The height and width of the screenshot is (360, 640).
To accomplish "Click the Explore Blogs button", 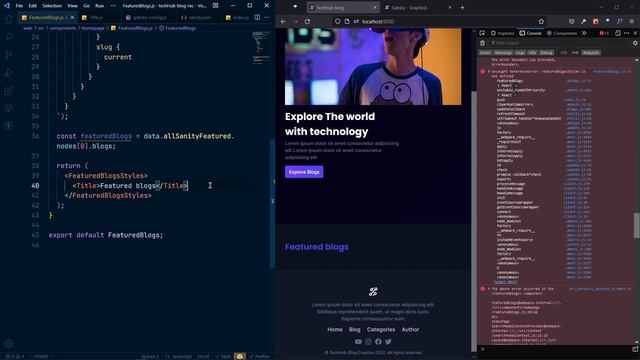I will [x=304, y=172].
